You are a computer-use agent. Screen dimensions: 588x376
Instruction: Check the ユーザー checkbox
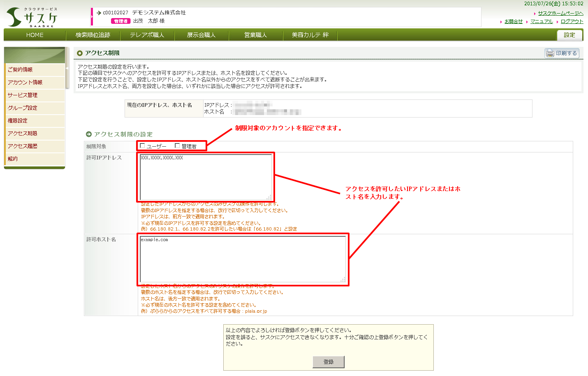142,145
